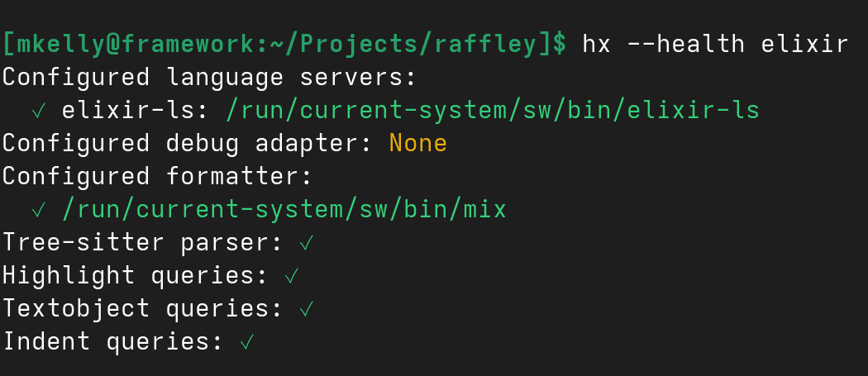
Task: Click the "Highlight queries:" label
Action: (x=135, y=276)
